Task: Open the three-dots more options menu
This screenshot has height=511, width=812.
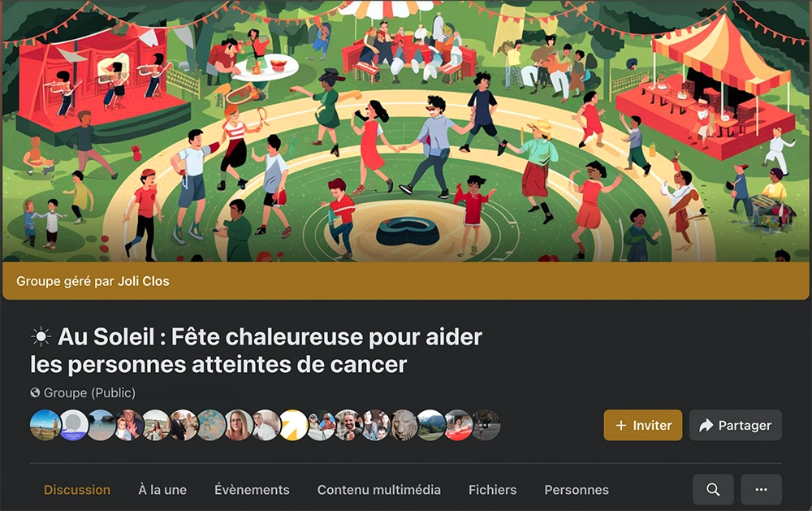Action: pyautogui.click(x=762, y=489)
